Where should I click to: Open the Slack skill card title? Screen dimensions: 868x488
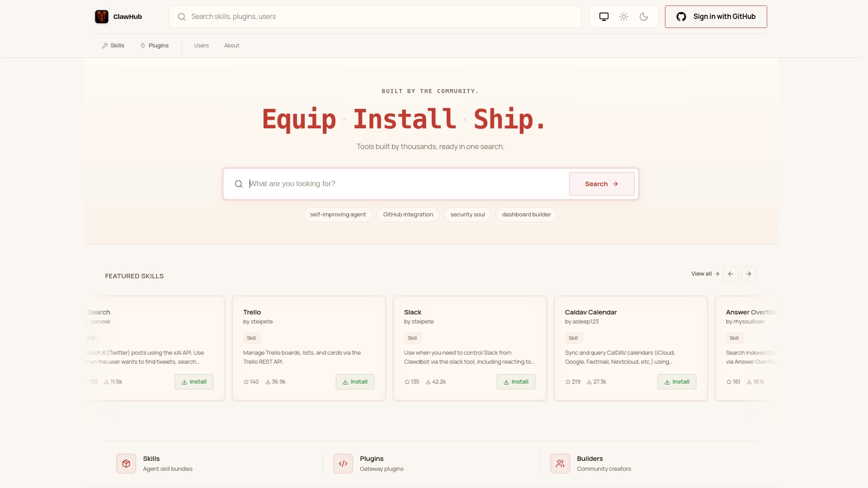pyautogui.click(x=413, y=312)
